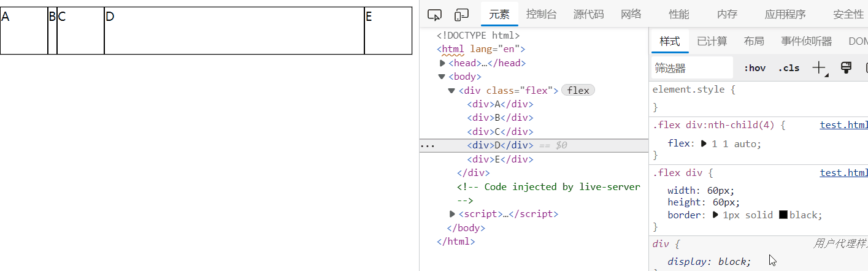Click box E on the page
This screenshot has height=271, width=868.
coord(388,31)
